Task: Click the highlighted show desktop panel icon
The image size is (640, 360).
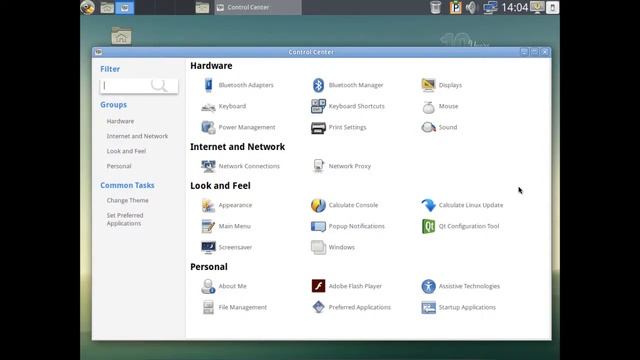Action: (x=124, y=7)
